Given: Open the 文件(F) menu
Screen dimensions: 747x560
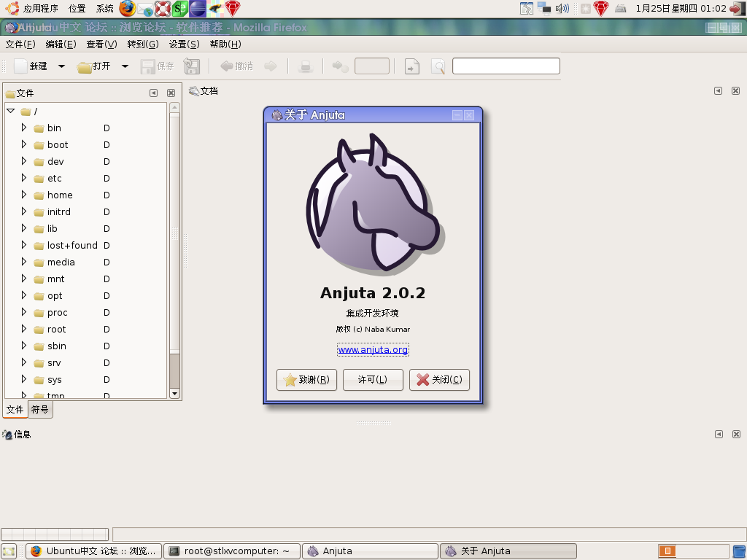Looking at the screenshot, I should pyautogui.click(x=20, y=44).
